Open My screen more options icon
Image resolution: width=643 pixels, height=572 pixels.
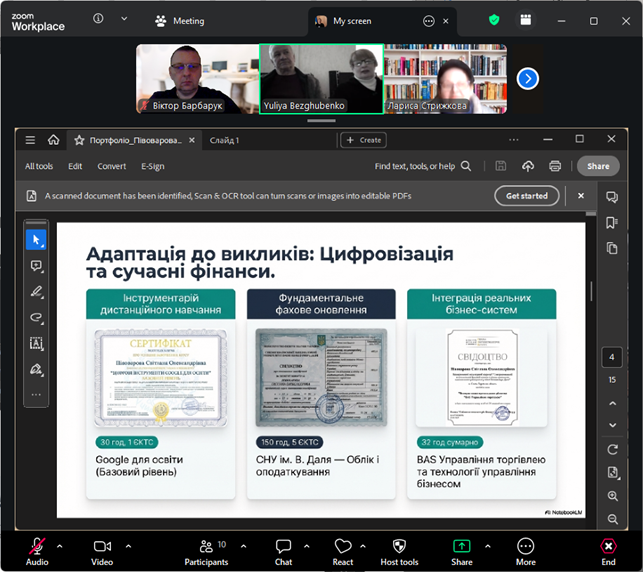(x=429, y=21)
